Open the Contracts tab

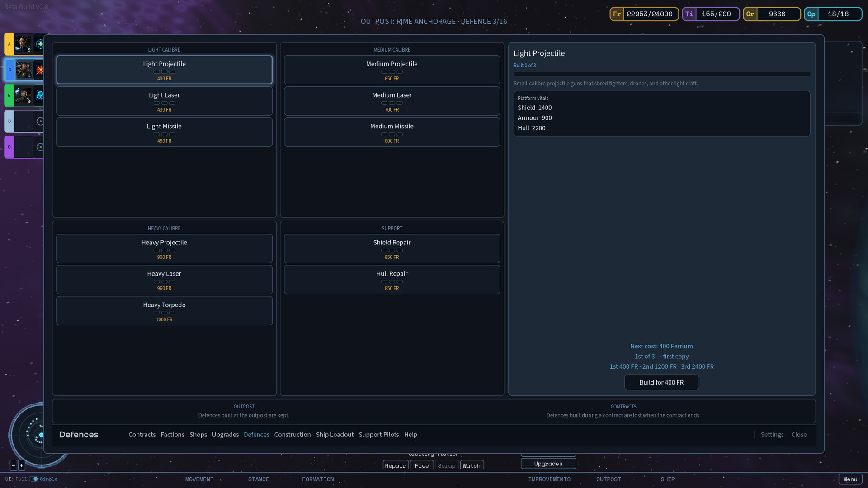pyautogui.click(x=142, y=435)
